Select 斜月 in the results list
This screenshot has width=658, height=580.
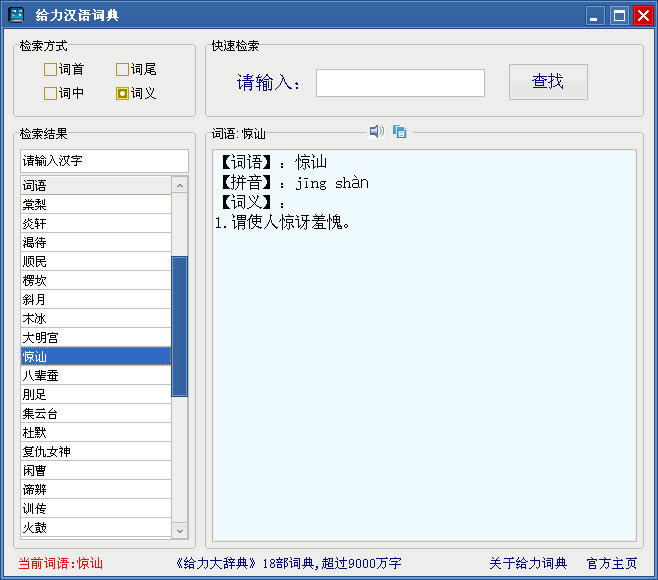pyautogui.click(x=96, y=300)
